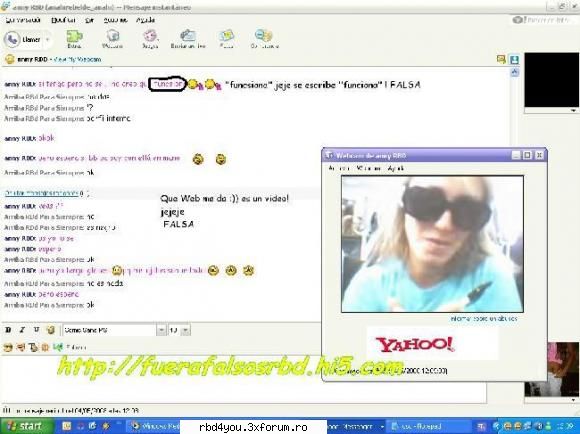Open the Acciones menu
This screenshot has width=580, height=434.
click(x=115, y=20)
